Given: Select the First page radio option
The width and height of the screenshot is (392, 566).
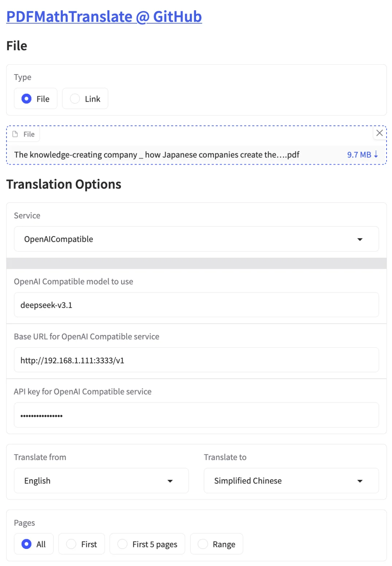Looking at the screenshot, I should click(x=82, y=544).
